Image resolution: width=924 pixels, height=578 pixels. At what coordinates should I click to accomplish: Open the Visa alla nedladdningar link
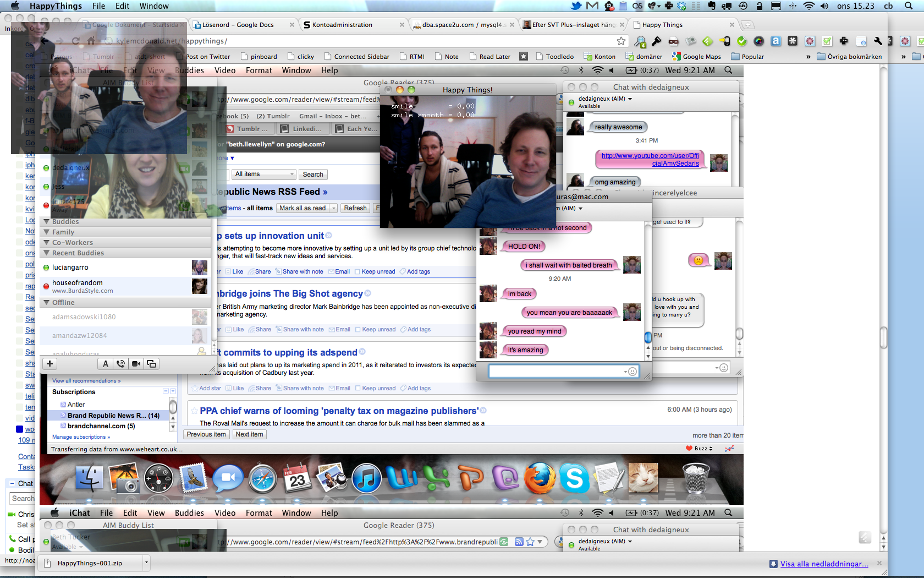click(824, 564)
